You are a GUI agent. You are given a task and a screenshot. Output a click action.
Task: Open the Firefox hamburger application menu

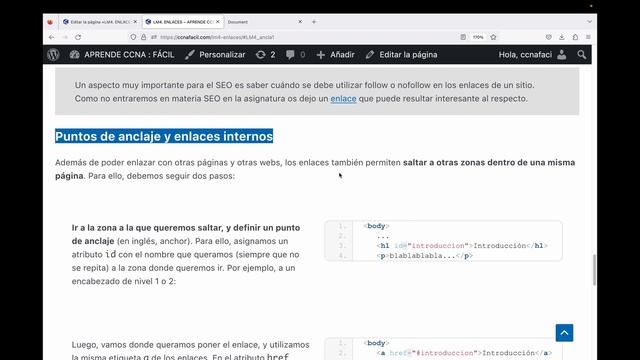(588, 37)
